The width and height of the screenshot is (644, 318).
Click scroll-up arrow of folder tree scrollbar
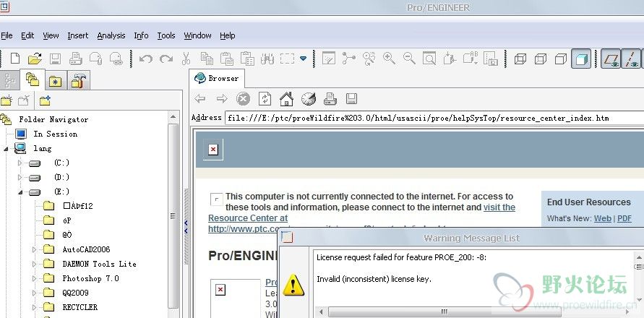tap(173, 118)
